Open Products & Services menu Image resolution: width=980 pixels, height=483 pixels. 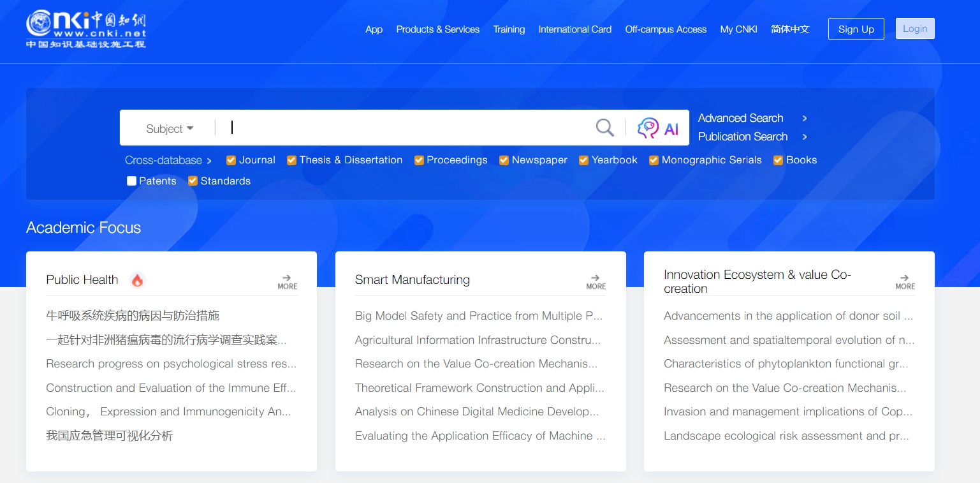(x=438, y=29)
